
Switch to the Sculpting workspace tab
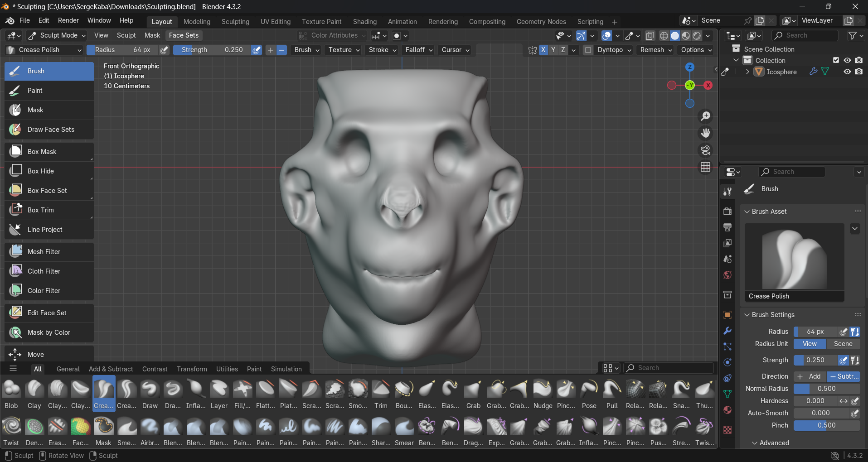pyautogui.click(x=235, y=22)
